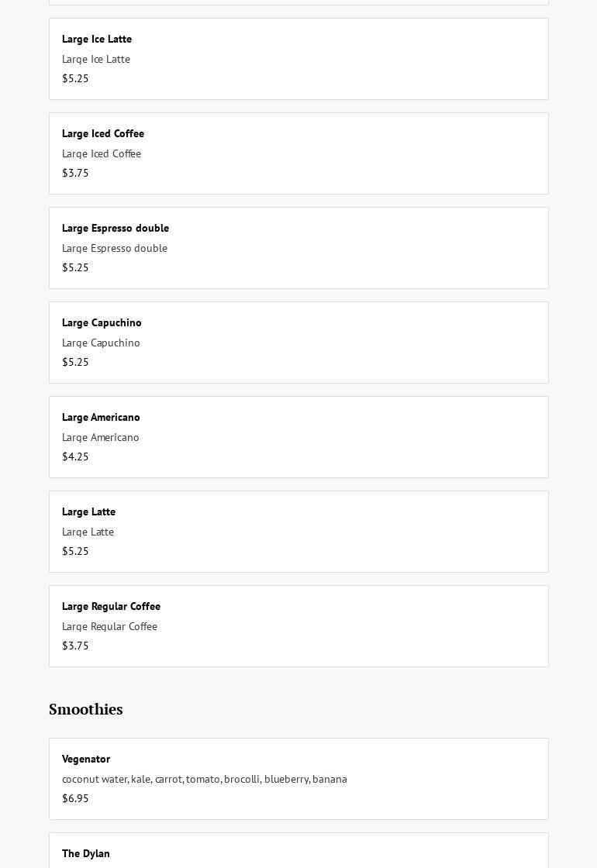Click the $6.95 Vegenator price

click(75, 798)
